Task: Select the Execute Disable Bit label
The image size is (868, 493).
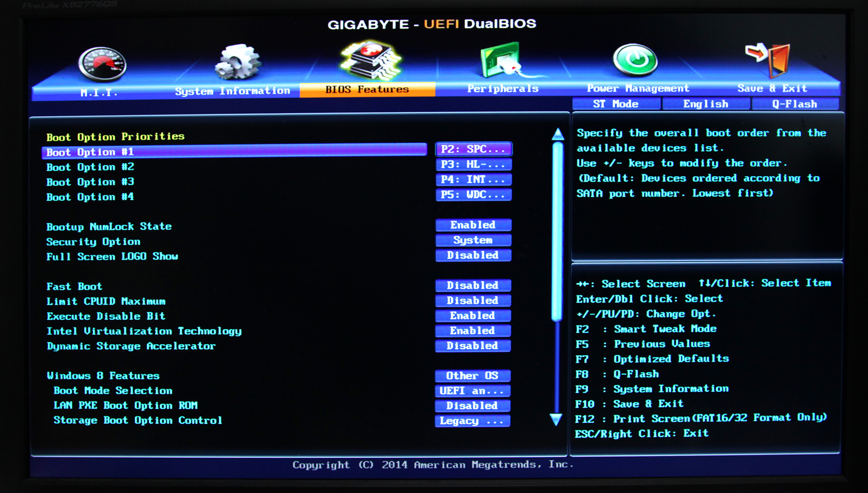Action: 106,316
